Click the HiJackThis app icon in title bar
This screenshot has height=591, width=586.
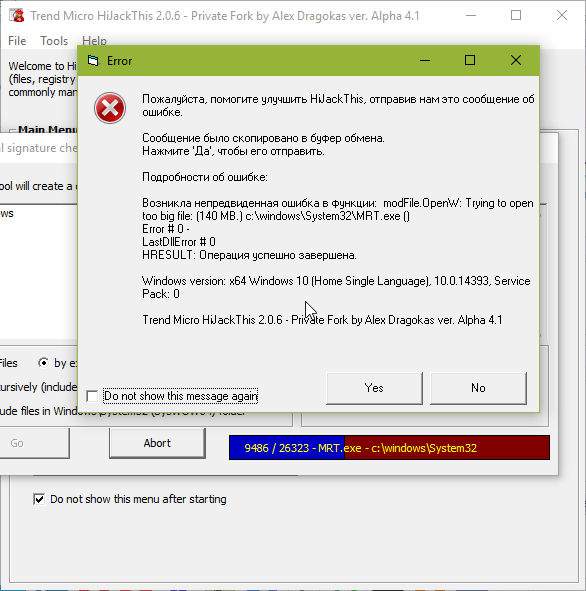click(17, 15)
